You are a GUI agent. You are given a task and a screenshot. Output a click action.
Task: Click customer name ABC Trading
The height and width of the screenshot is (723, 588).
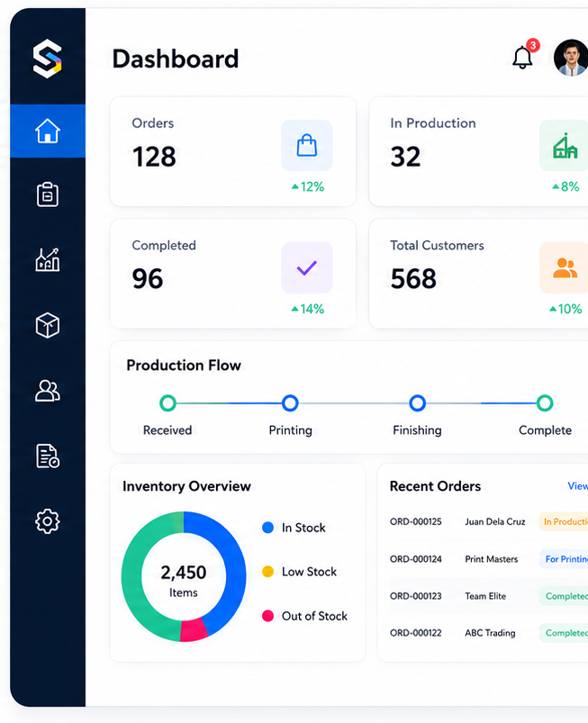[x=490, y=633]
